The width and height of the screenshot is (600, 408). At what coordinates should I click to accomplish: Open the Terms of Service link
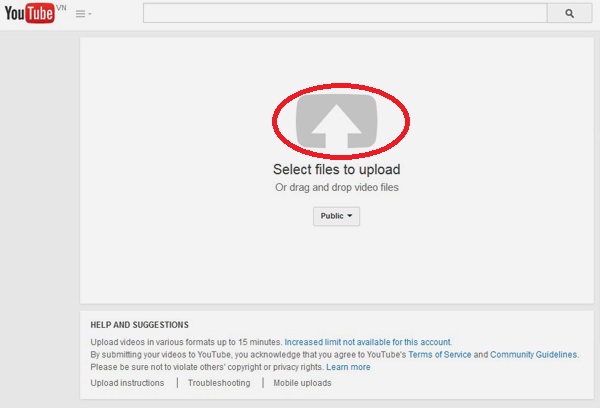441,355
